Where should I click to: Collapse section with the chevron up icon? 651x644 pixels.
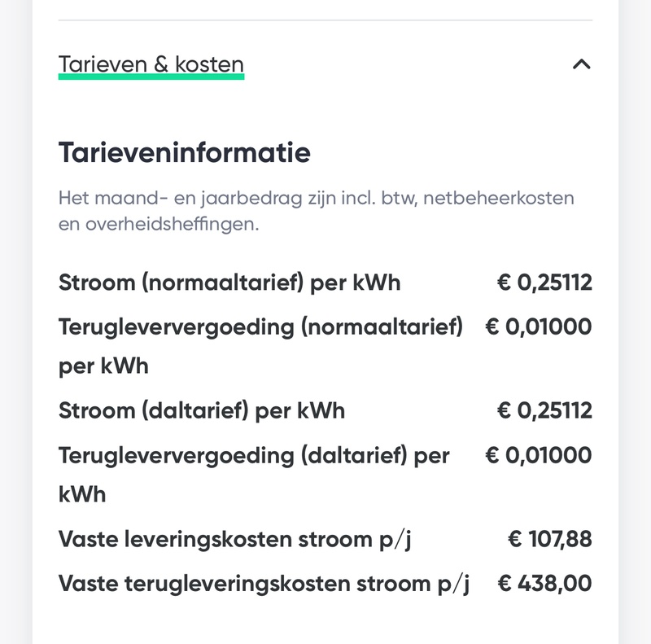[x=581, y=64]
